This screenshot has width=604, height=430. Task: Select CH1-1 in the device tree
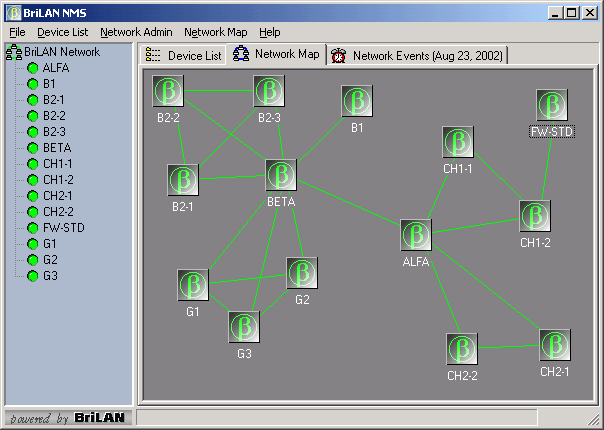(x=57, y=164)
